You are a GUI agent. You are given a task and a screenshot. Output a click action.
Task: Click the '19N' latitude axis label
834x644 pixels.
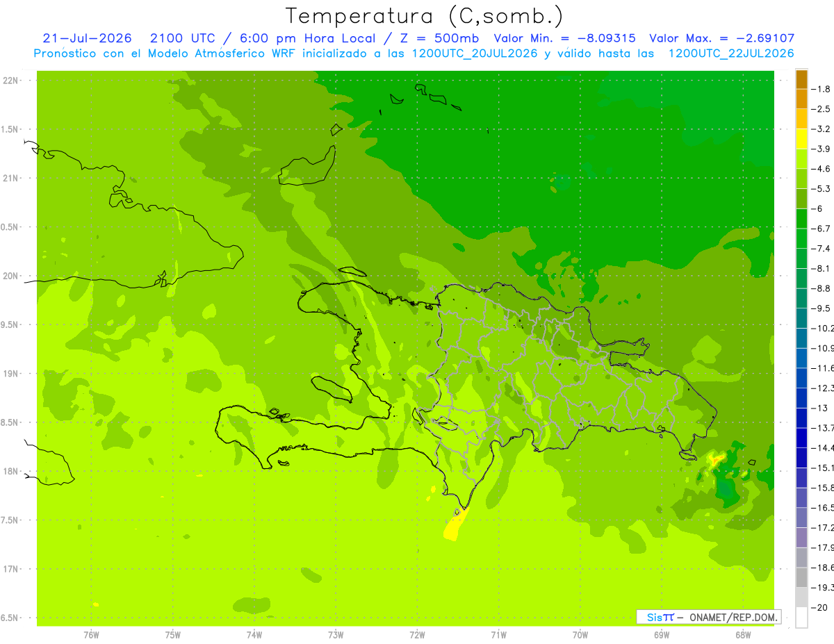pos(12,373)
